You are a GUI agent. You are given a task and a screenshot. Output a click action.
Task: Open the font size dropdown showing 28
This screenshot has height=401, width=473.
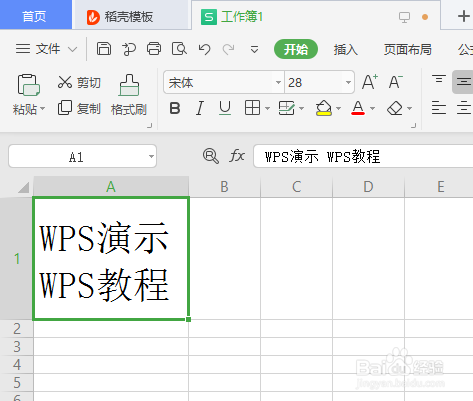point(348,82)
